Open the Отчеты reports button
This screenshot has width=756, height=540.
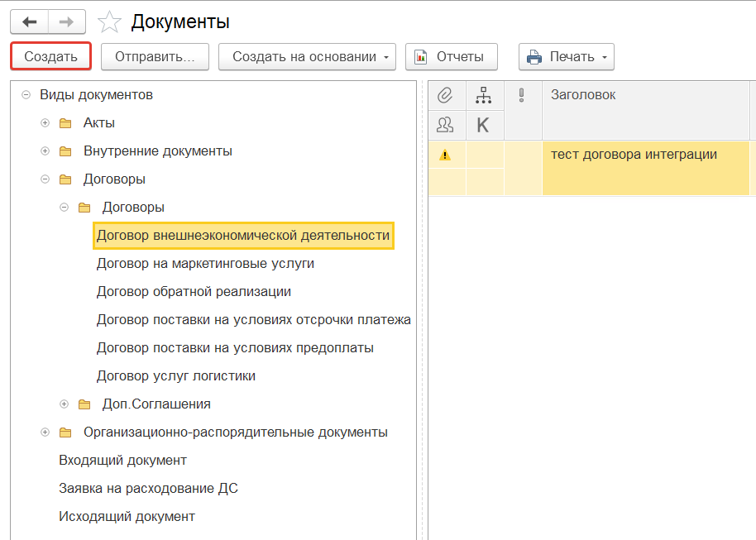[x=450, y=57]
